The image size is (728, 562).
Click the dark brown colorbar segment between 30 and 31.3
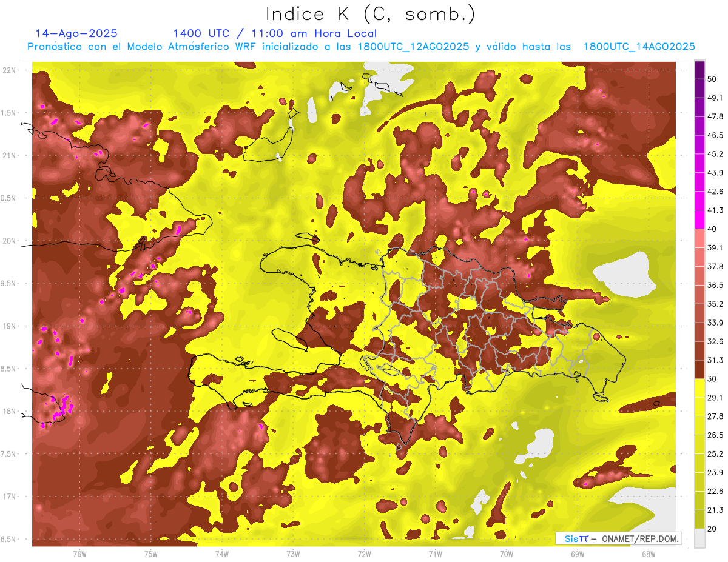(699, 369)
